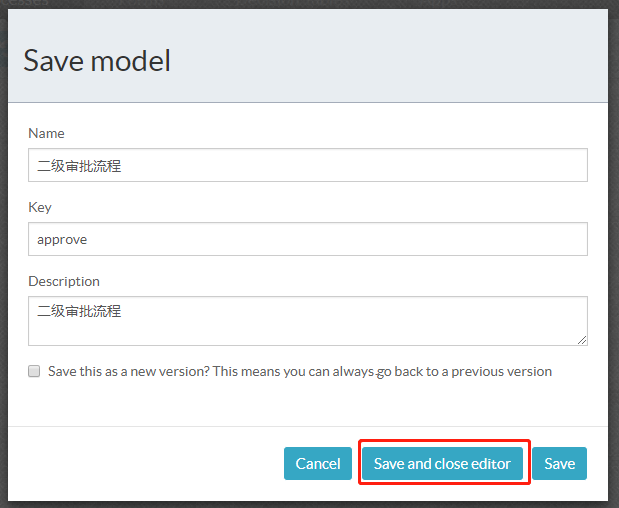This screenshot has height=508, width=619.
Task: Click the "Description" label text
Action: (64, 281)
